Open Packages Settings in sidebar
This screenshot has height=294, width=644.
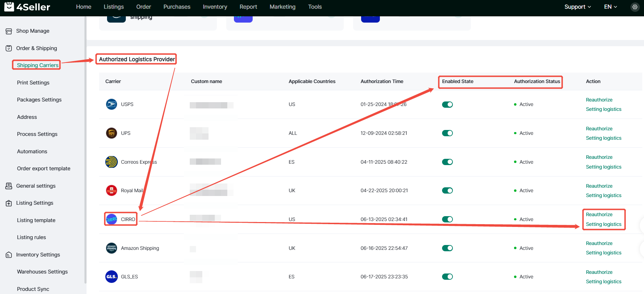[x=39, y=100]
